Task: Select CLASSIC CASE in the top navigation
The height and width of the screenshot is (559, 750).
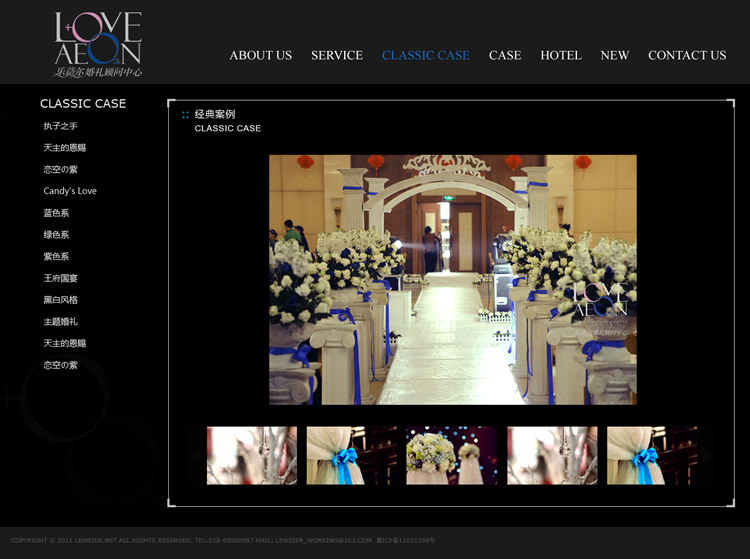Action: click(x=425, y=56)
